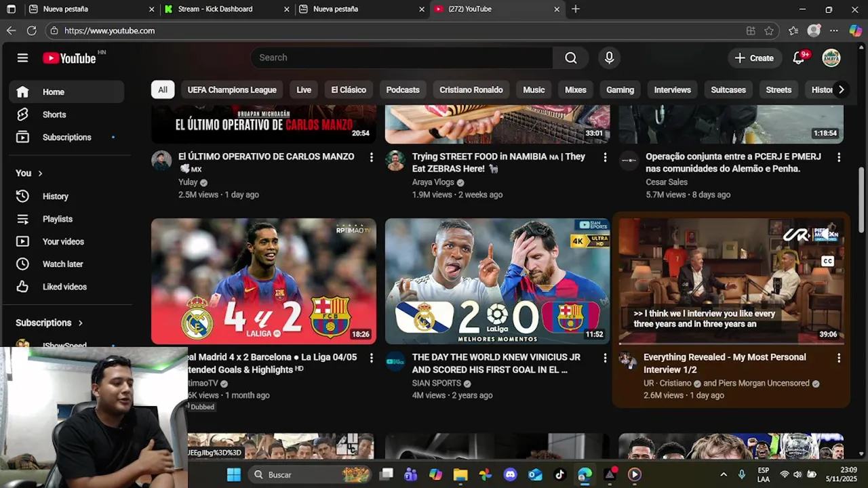Expand the Subscriptions section chevron
Screen dimensions: 868x488
[80, 323]
